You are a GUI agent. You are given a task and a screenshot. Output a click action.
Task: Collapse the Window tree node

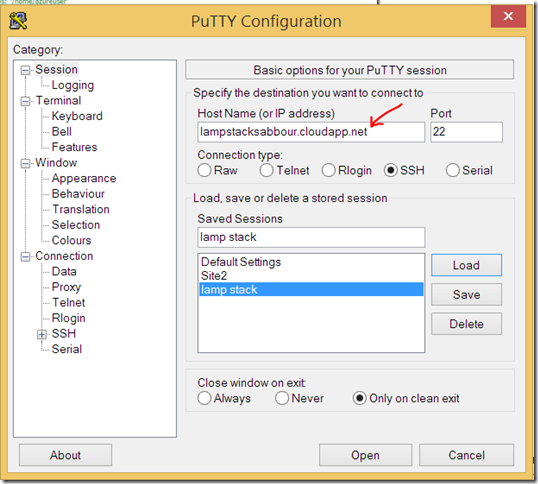pos(25,163)
